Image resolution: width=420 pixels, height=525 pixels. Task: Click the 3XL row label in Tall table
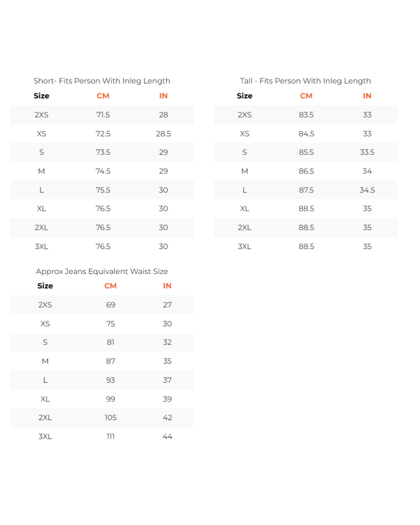[x=244, y=247]
